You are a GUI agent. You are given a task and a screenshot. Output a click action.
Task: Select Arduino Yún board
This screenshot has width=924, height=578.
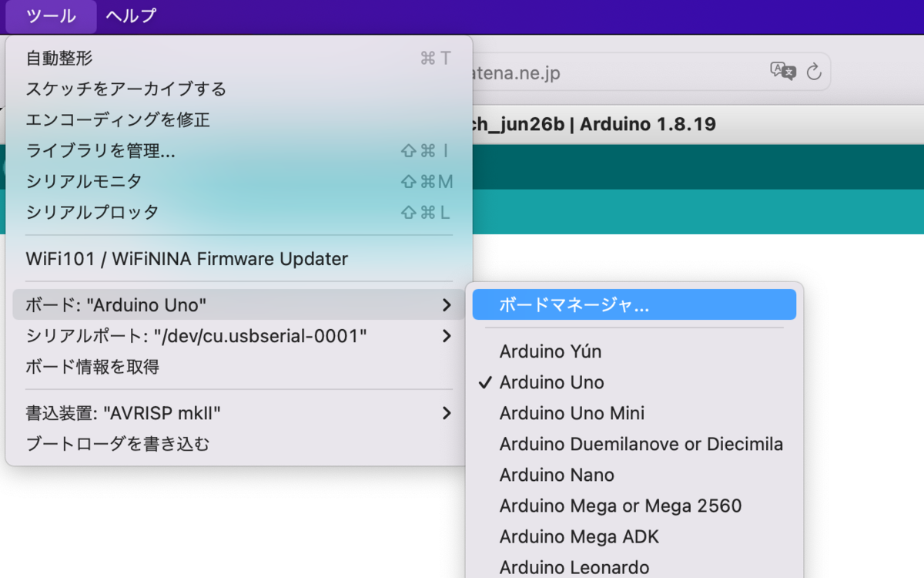click(634, 351)
